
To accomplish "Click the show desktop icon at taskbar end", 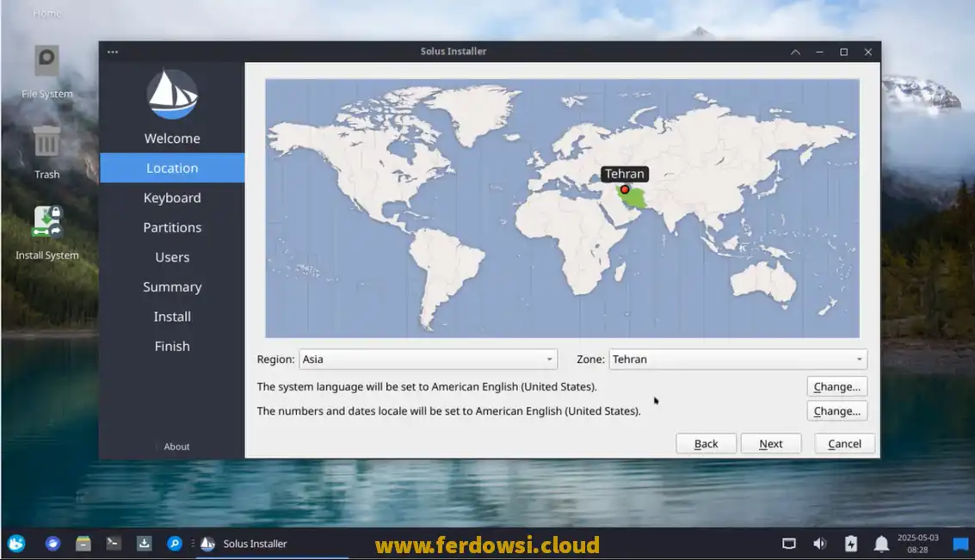I will pyautogui.click(x=960, y=545).
